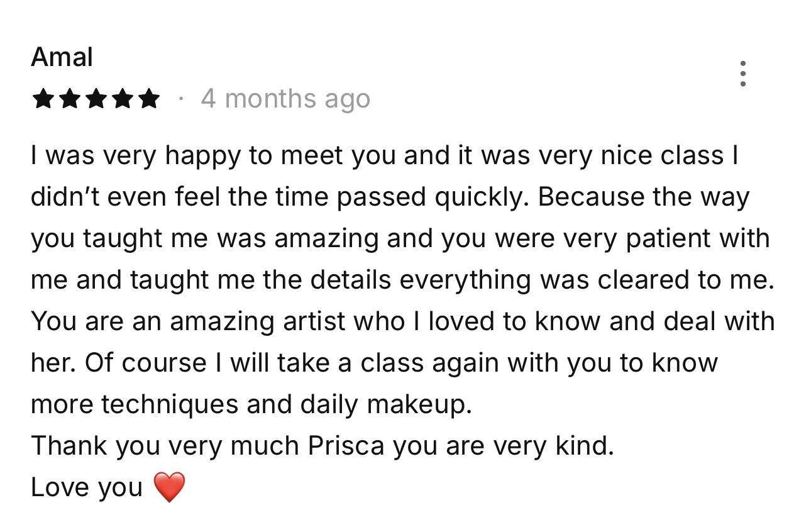Click the "Love you" text
811x532 pixels.
pos(87,487)
